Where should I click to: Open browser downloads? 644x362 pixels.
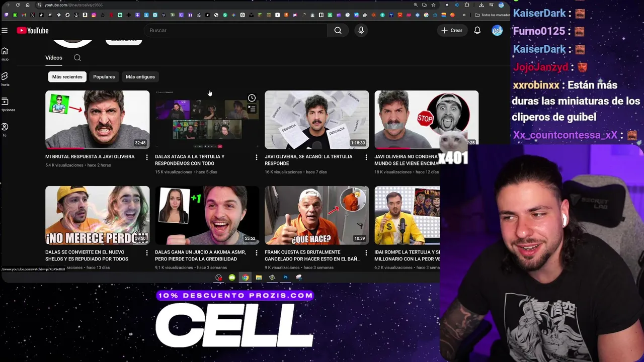[x=481, y=5]
